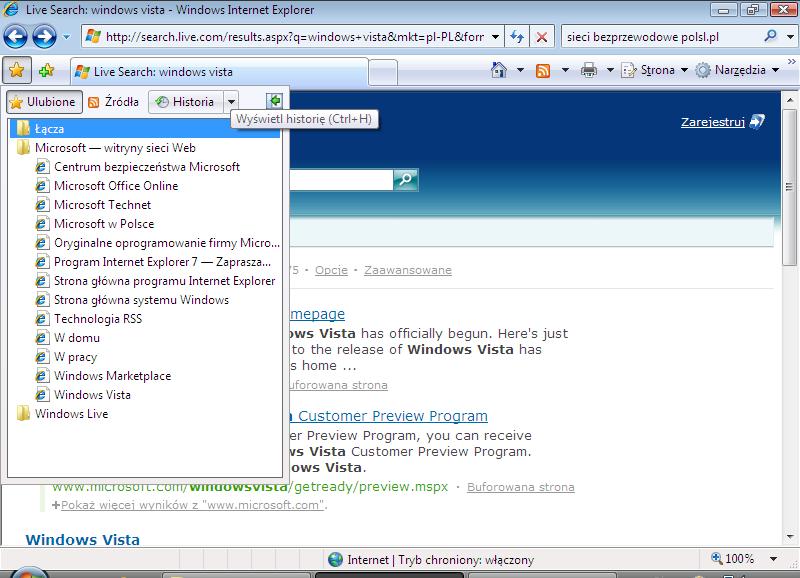Click the zoom level 100% button
The width and height of the screenshot is (800, 578).
(x=733, y=559)
